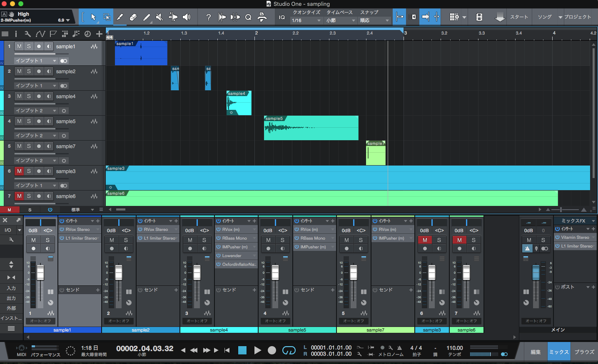This screenshot has height=364, width=598.
Task: Open Vitamin Stereo insert on main channel
Action: point(575,238)
